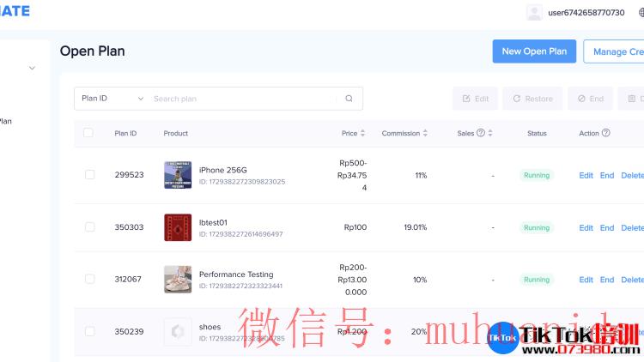The image size is (644, 362).
Task: Click the Status column header
Action: [537, 133]
